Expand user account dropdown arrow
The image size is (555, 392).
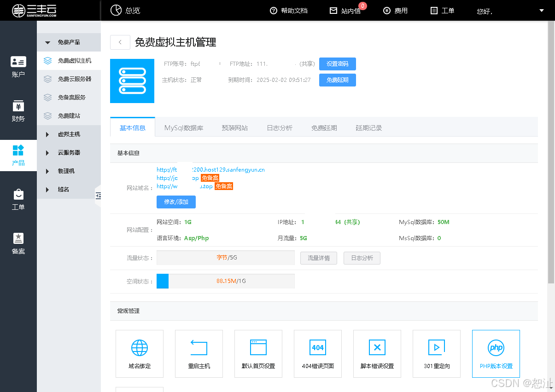[x=542, y=10]
